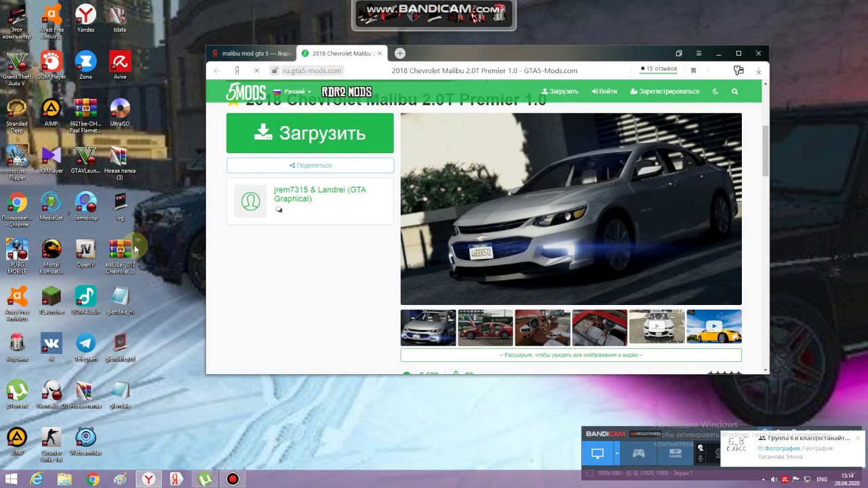Image resolution: width=868 pixels, height=488 pixels.
Task: Open the UltraISO desktop shortcut
Action: click(x=120, y=113)
